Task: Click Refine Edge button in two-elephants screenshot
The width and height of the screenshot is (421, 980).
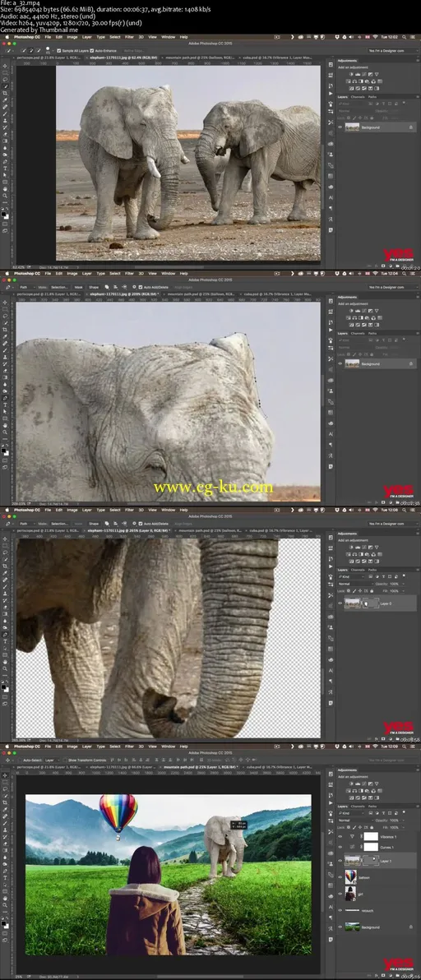Action: (x=134, y=51)
